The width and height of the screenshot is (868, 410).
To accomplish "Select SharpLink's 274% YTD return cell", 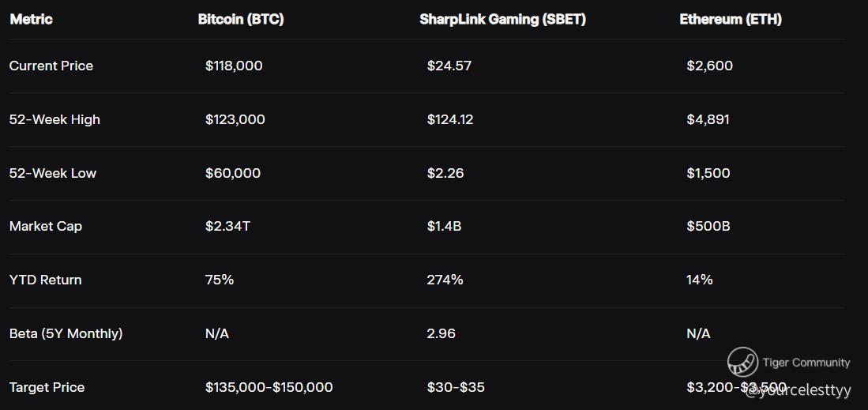I will pos(445,280).
